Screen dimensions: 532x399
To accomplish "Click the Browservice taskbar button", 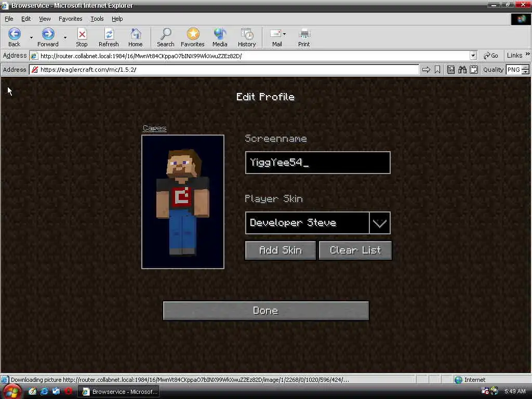I will (x=119, y=392).
